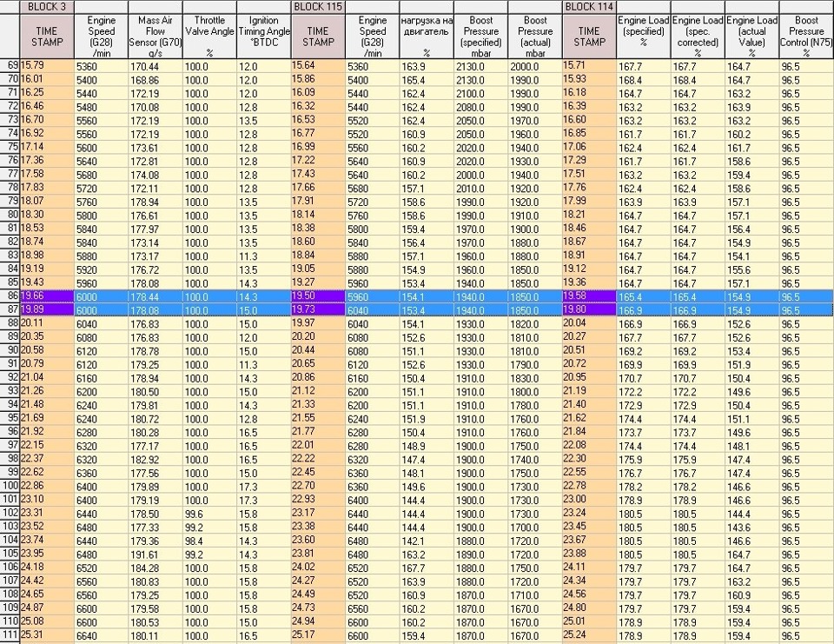Click time stamp 23.00 in row 101
This screenshot has width=834, height=644.
pyautogui.click(x=589, y=500)
